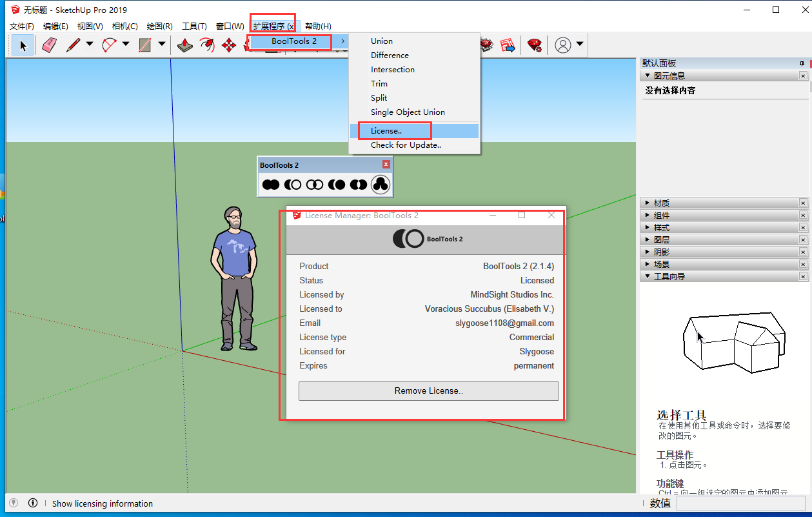Click BoolTools Intersection toolbar icon

click(315, 185)
